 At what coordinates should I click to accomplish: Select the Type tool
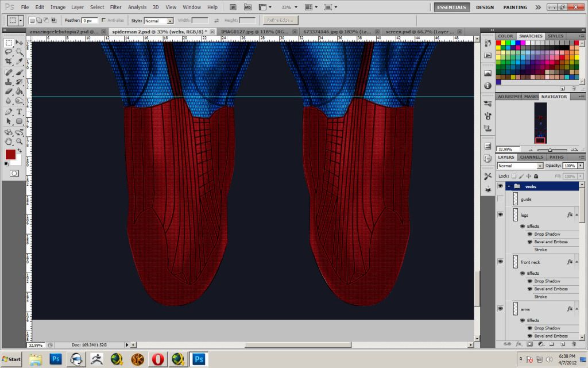pyautogui.click(x=19, y=112)
